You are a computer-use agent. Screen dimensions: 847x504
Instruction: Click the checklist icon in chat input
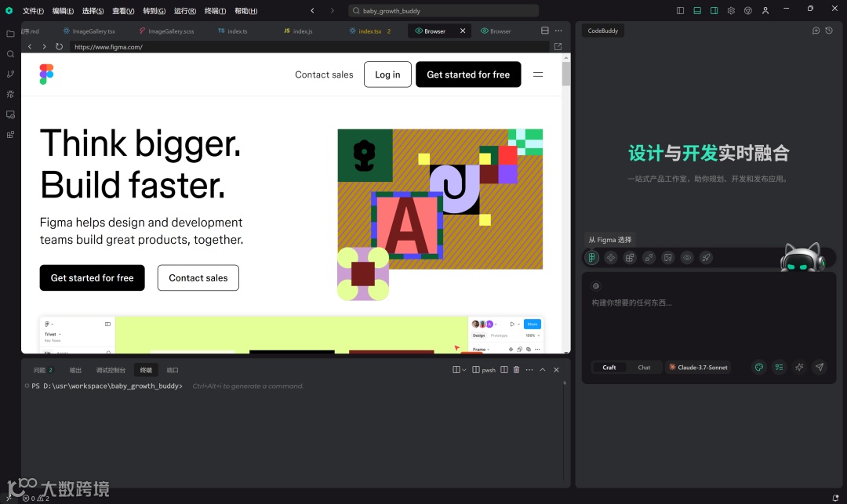click(779, 367)
